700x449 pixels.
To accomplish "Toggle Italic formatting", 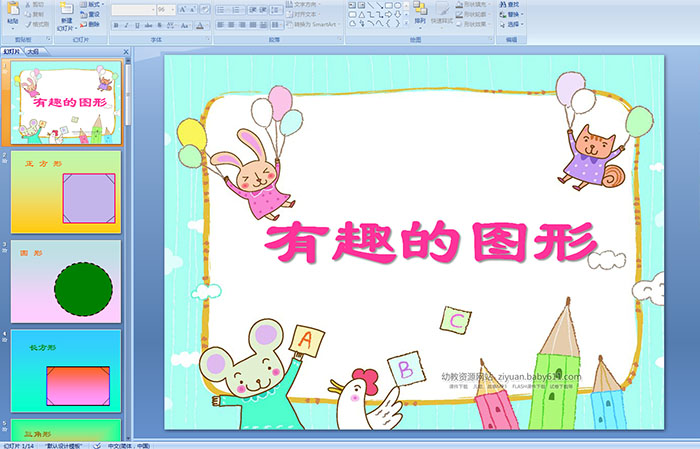I will [126, 25].
